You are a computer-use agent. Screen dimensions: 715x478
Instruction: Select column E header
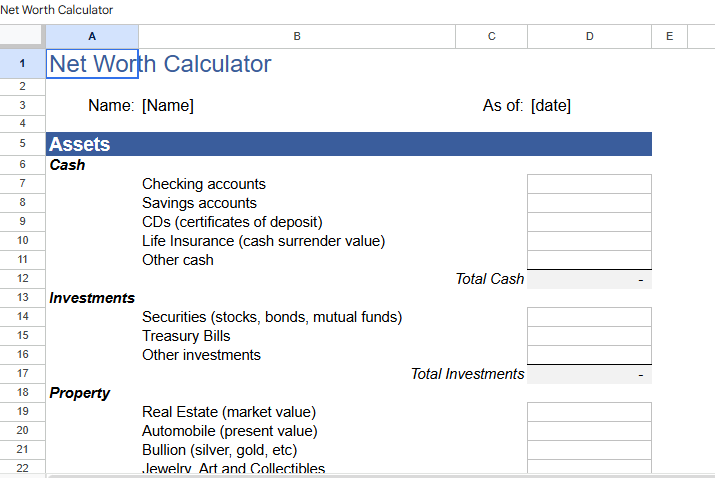pyautogui.click(x=669, y=36)
